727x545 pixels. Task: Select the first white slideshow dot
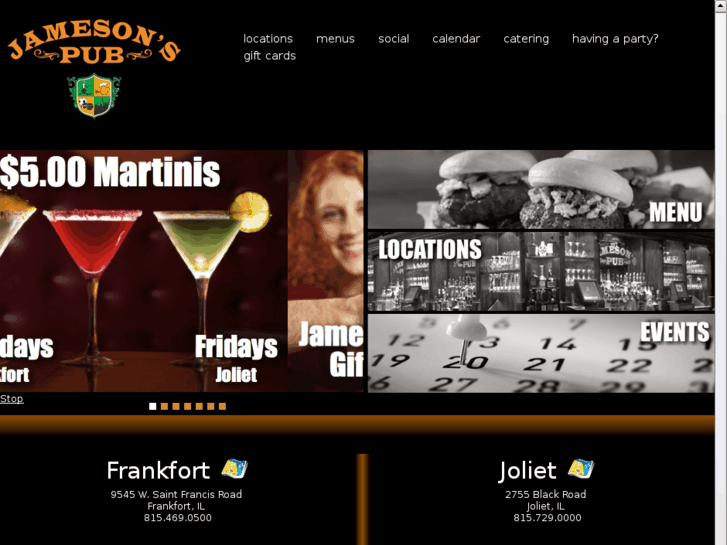tap(153, 406)
